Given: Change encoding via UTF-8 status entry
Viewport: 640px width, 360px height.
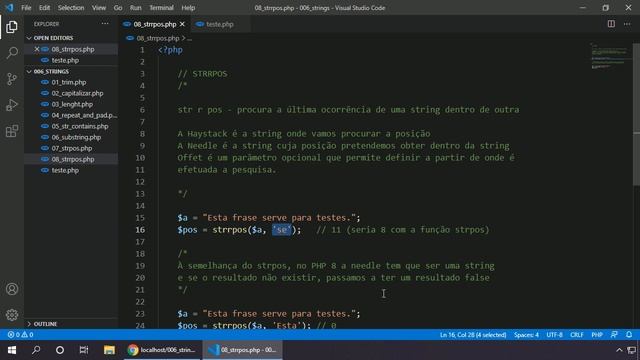Looking at the screenshot, I should click(x=554, y=335).
